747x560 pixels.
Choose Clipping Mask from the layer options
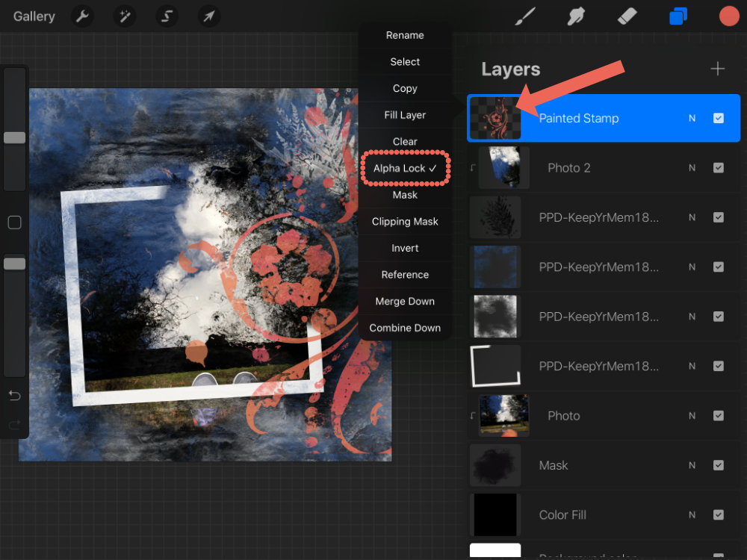(x=405, y=222)
